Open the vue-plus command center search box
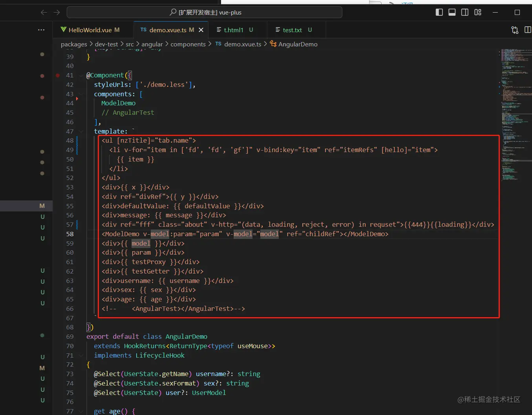This screenshot has width=532, height=415. pos(205,13)
